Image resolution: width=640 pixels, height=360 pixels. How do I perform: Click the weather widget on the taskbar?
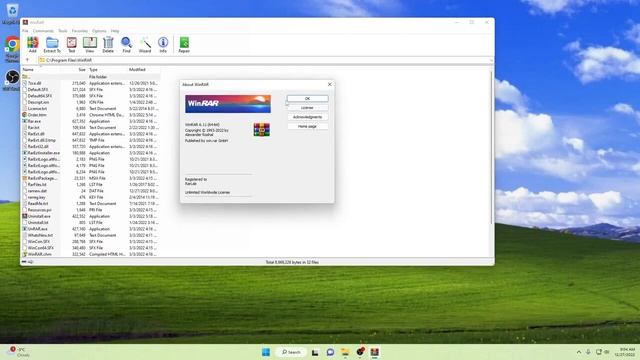18,352
